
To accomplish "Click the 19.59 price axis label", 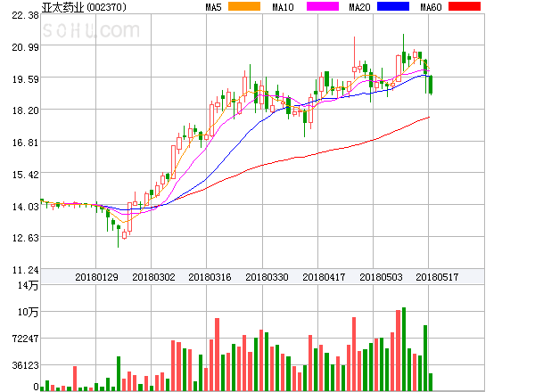I will (25, 79).
